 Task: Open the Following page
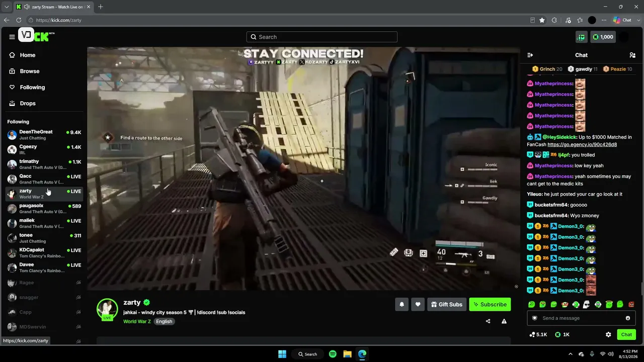(x=44, y=87)
